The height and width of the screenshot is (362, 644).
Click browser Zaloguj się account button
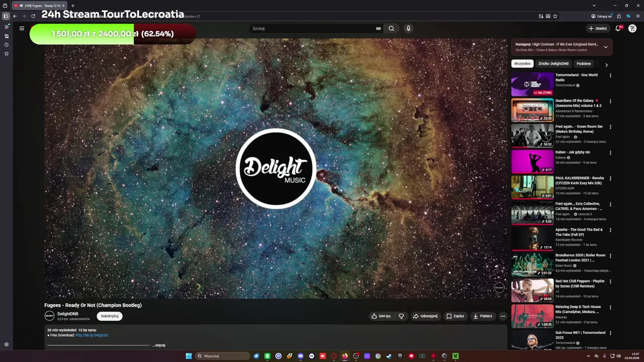601,16
